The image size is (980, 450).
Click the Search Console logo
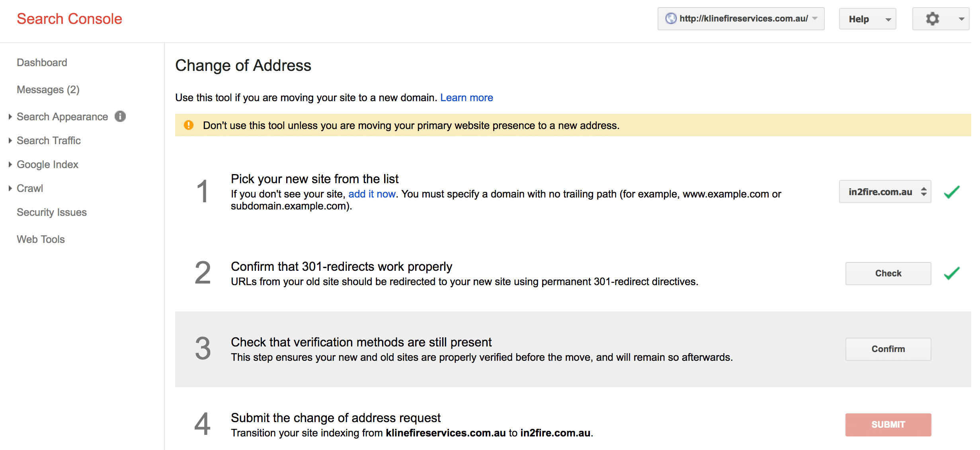(69, 19)
